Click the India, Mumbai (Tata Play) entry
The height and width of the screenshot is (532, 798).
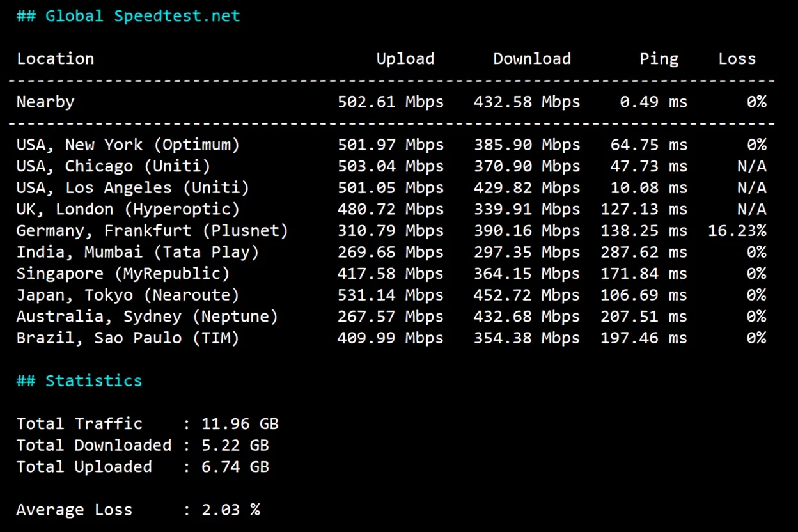[137, 252]
